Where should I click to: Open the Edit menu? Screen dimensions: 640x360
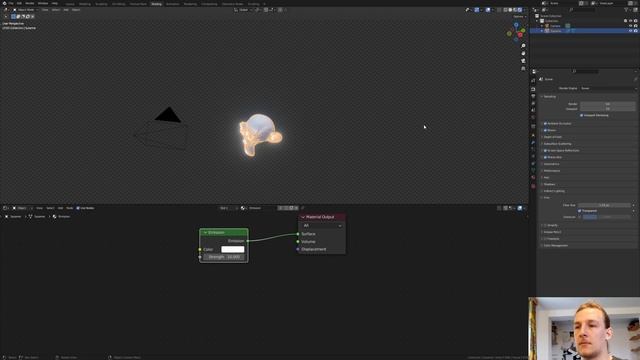tap(19, 3)
